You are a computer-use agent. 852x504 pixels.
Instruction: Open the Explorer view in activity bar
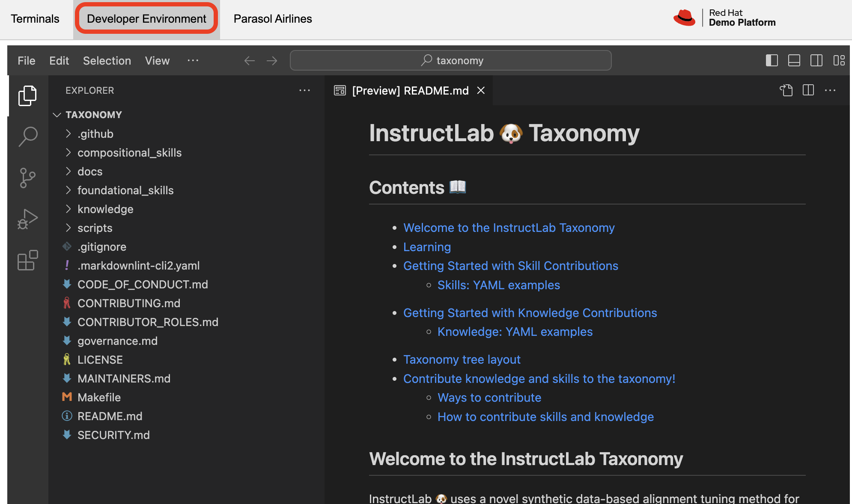pyautogui.click(x=27, y=95)
